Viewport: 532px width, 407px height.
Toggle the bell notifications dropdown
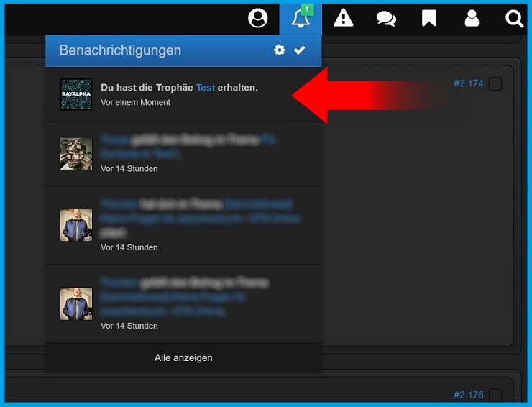click(x=300, y=19)
